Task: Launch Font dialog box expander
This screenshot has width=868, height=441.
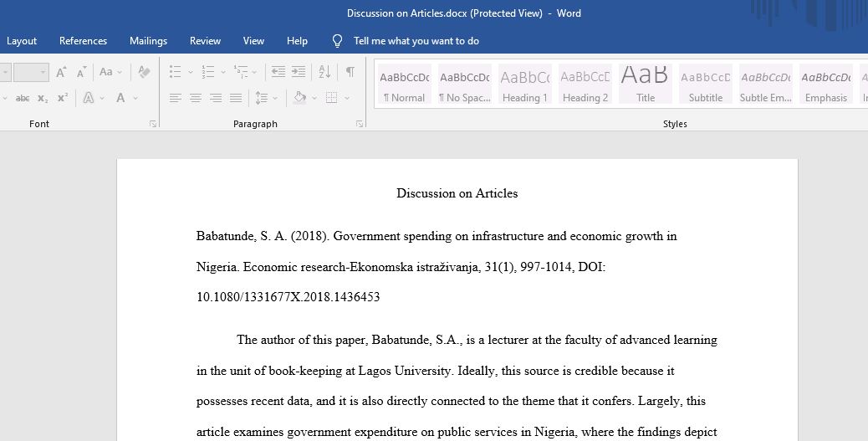Action: [153, 124]
